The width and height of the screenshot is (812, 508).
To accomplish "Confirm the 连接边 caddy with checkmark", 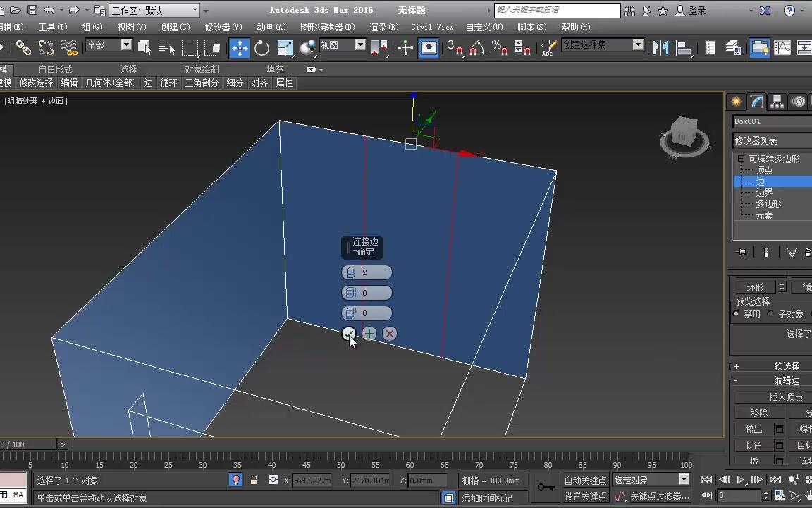I will pyautogui.click(x=349, y=334).
